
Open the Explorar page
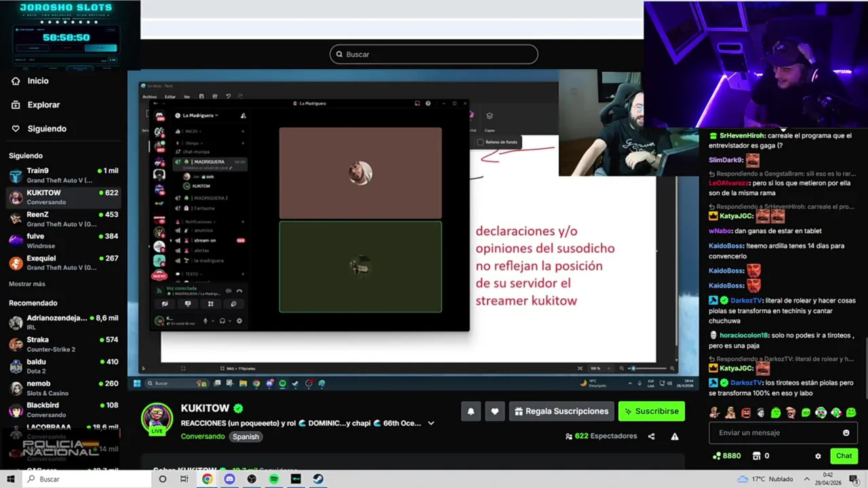[x=43, y=105]
